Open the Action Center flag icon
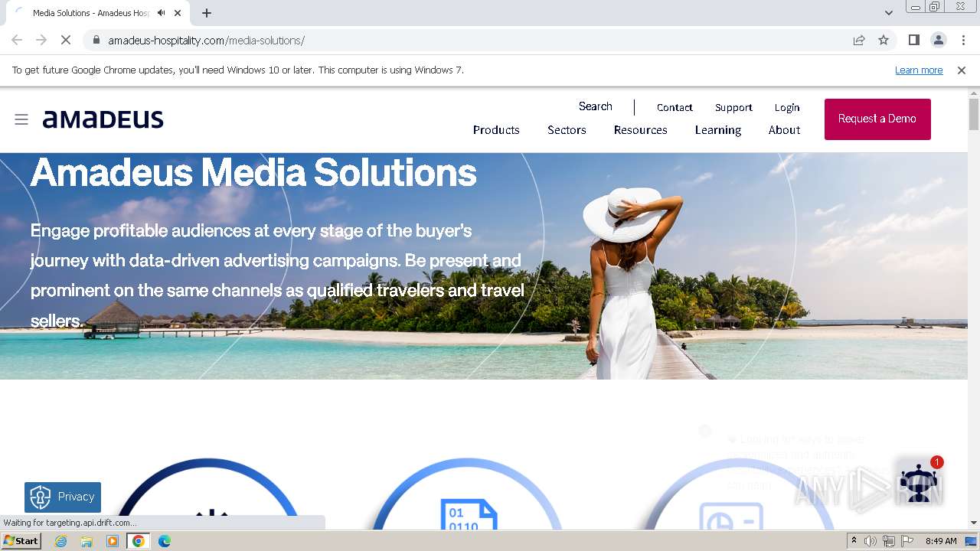Screen dimensions: 980x551 click(x=907, y=541)
